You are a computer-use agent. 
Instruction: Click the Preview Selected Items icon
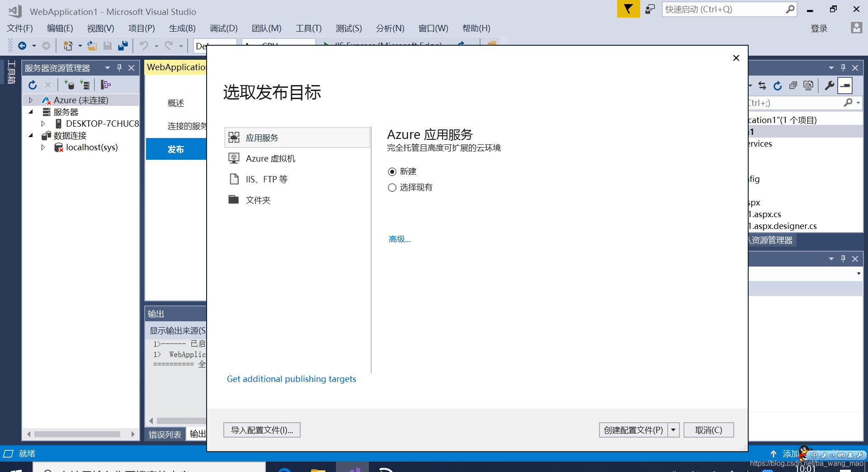[x=845, y=86]
